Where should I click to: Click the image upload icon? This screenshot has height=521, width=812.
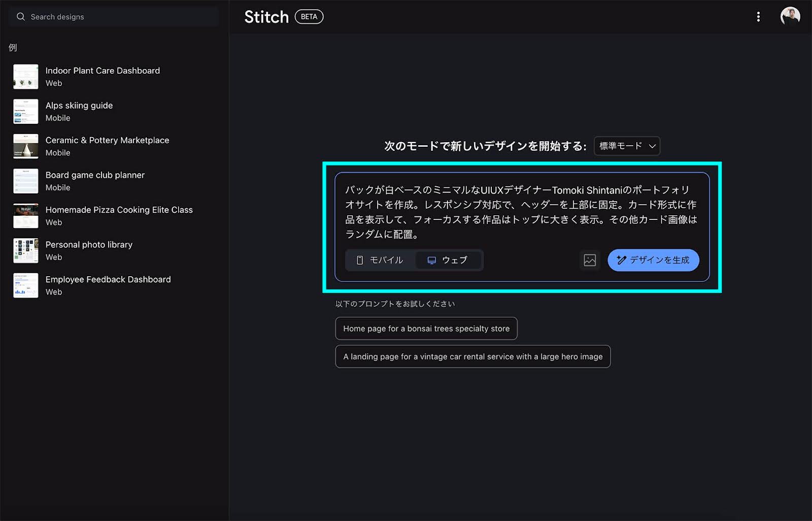[590, 260]
